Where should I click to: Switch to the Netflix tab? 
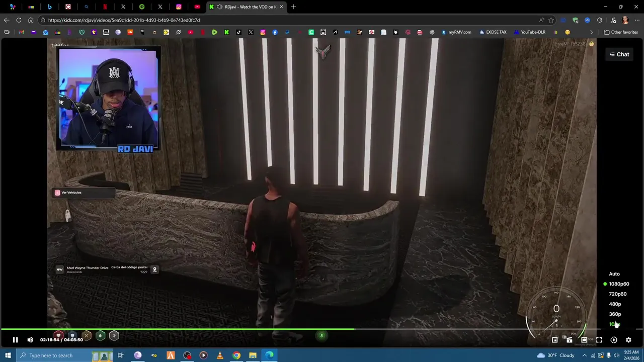pyautogui.click(x=105, y=7)
